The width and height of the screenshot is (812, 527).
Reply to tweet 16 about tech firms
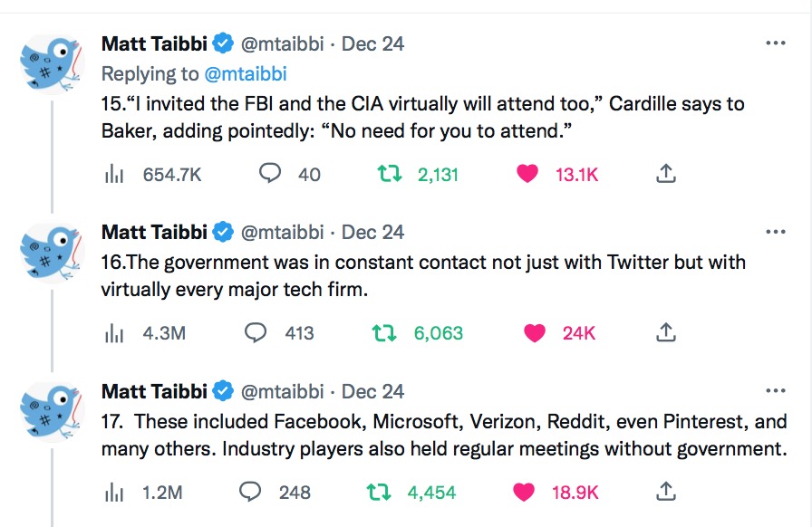pos(256,332)
